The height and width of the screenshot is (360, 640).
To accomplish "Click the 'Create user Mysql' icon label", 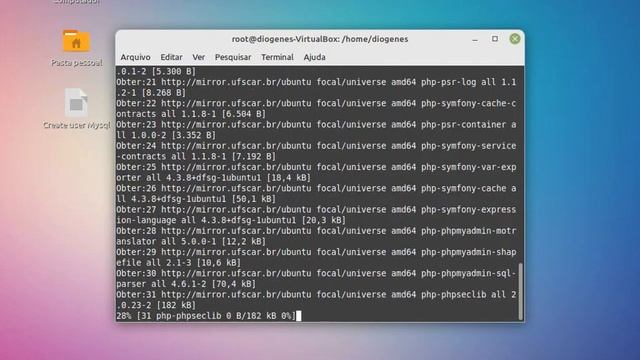I will click(x=76, y=125).
